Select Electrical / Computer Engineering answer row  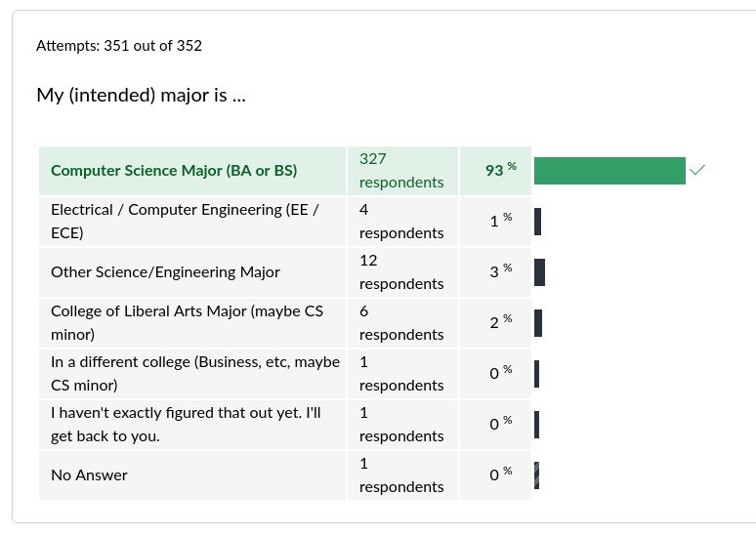285,222
